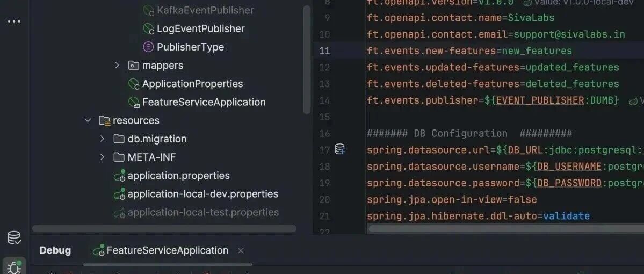Image resolution: width=644 pixels, height=274 pixels.
Task: Open ApplicationProperties class in the tree
Action: coord(192,84)
